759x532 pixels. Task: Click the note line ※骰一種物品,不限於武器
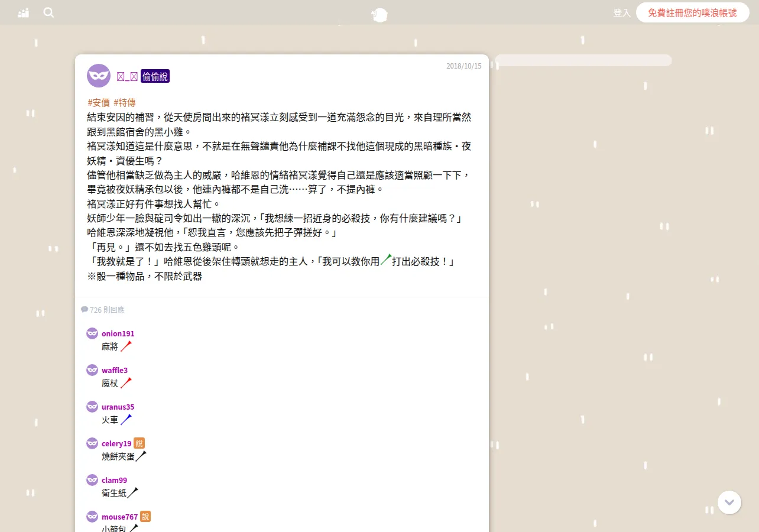click(x=144, y=276)
